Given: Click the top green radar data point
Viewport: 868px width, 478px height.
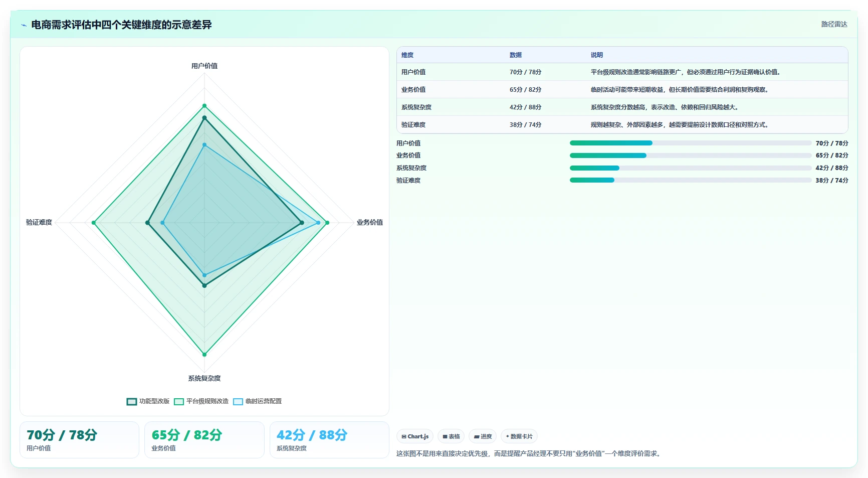Looking at the screenshot, I should [x=204, y=106].
